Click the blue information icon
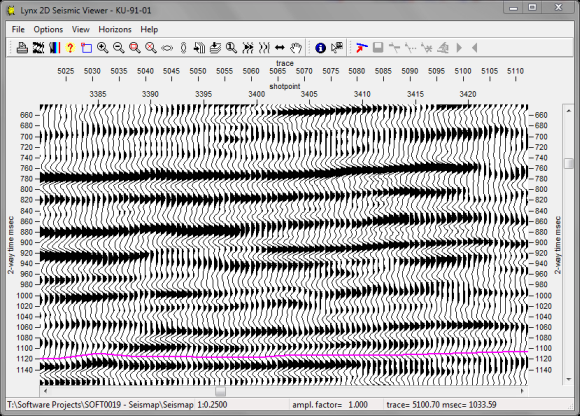This screenshot has height=416, width=580. [320, 48]
